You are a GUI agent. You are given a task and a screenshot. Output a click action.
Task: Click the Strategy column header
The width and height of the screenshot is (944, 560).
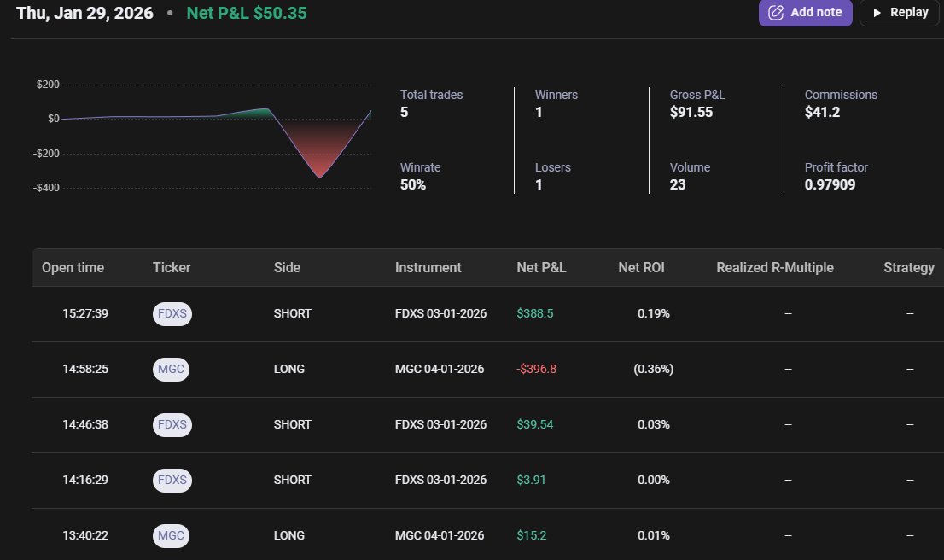[x=909, y=267]
